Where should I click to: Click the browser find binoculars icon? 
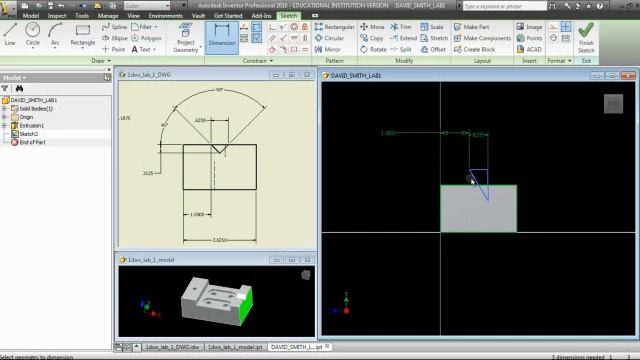pyautogui.click(x=19, y=89)
